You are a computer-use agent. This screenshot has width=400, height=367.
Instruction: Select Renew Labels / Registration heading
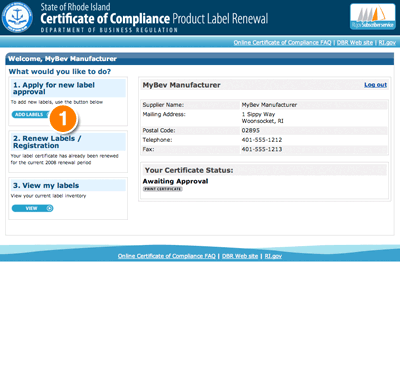[x=47, y=142]
